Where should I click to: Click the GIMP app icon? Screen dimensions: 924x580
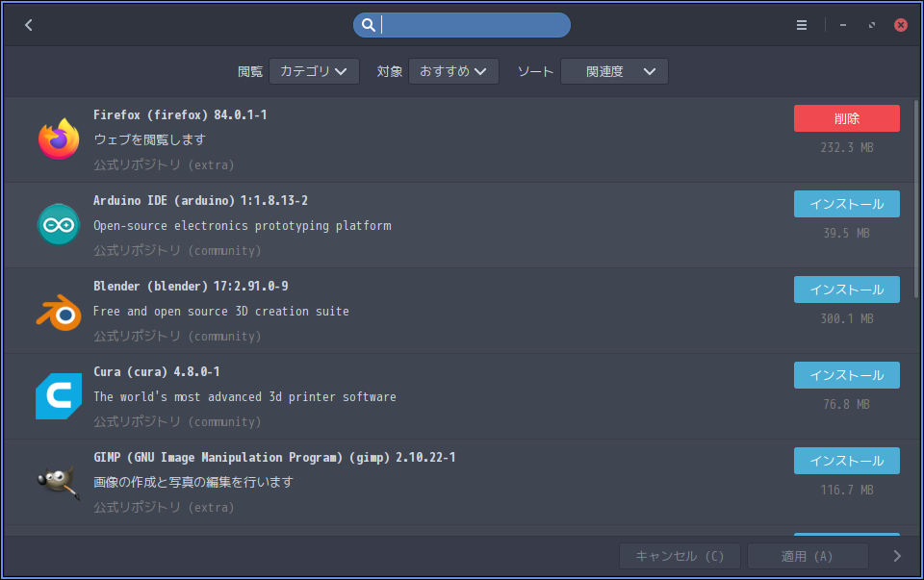pyautogui.click(x=59, y=482)
